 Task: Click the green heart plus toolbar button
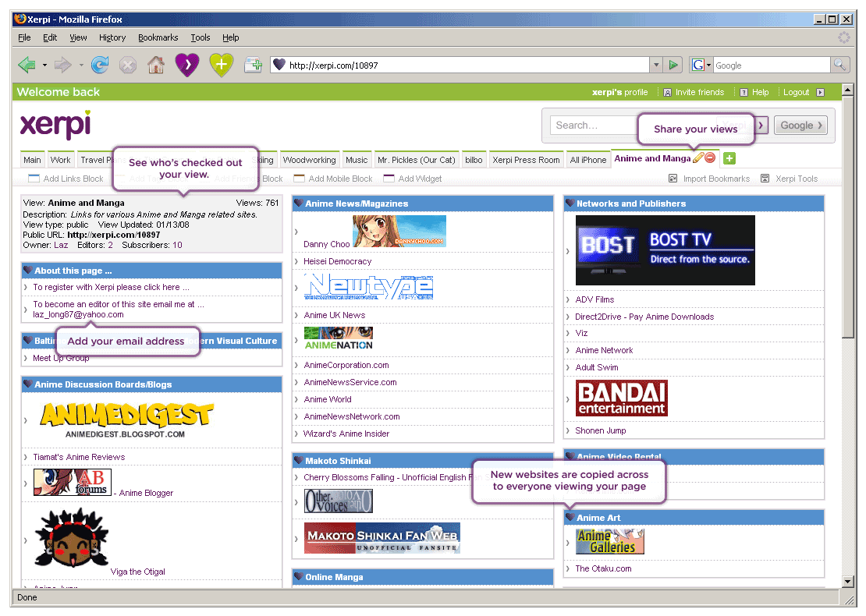click(x=222, y=65)
